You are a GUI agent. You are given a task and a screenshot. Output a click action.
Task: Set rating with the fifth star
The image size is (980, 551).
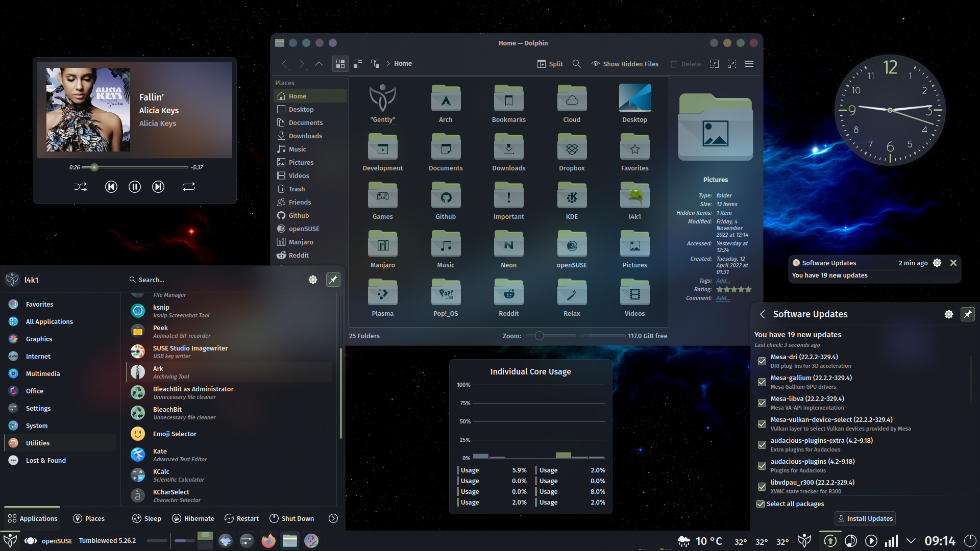(x=748, y=289)
